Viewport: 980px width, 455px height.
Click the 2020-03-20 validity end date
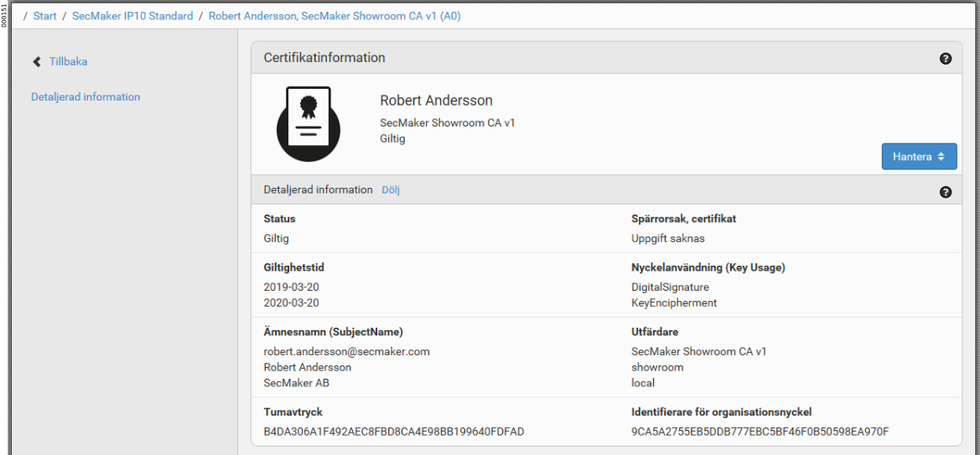pyautogui.click(x=291, y=302)
